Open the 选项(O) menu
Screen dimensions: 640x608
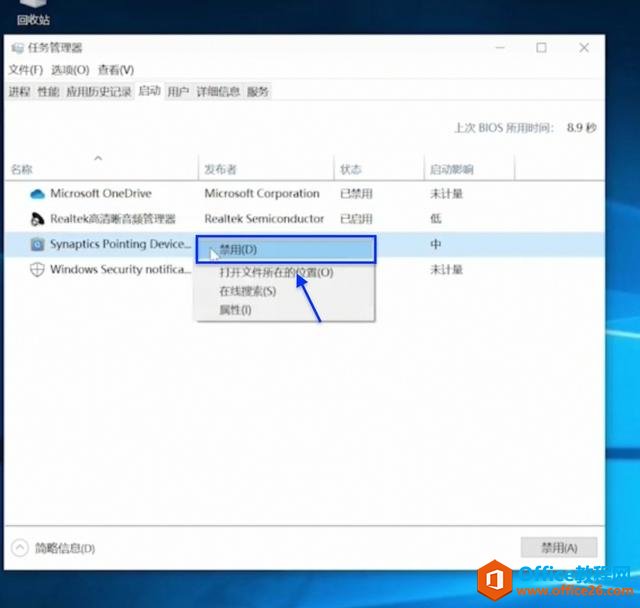tap(70, 70)
